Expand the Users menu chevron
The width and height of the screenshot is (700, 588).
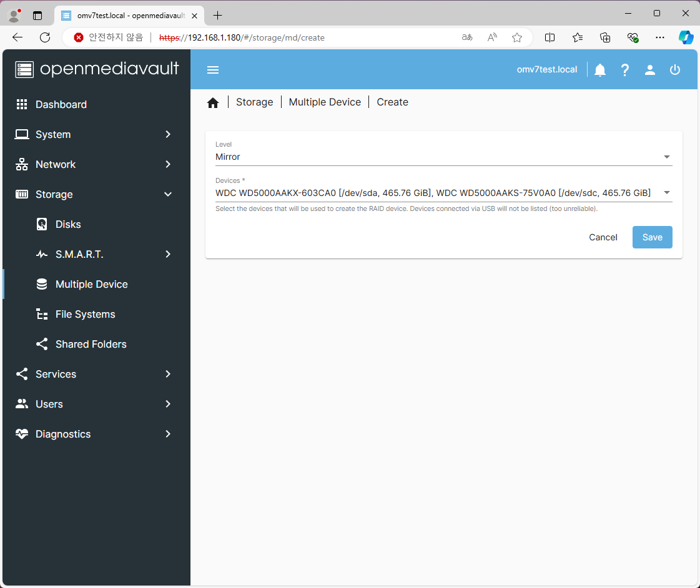pyautogui.click(x=168, y=404)
